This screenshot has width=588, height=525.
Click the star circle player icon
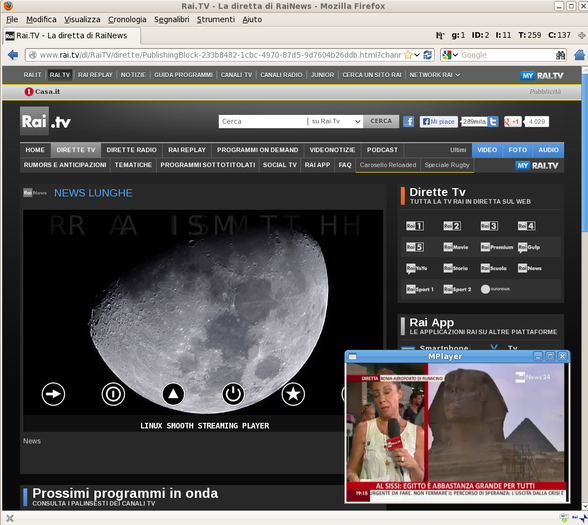[x=293, y=394]
